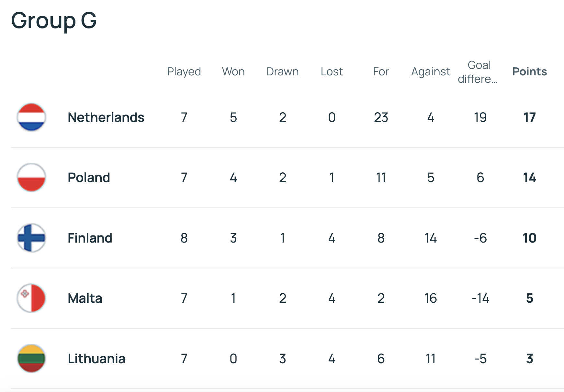Click the Won column header
The image size is (564, 392).
pos(233,71)
